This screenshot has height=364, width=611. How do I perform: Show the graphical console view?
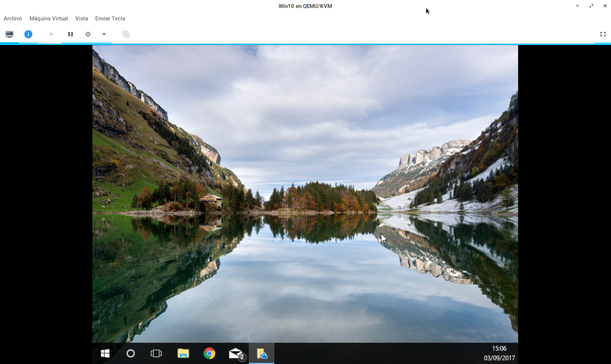(x=9, y=34)
